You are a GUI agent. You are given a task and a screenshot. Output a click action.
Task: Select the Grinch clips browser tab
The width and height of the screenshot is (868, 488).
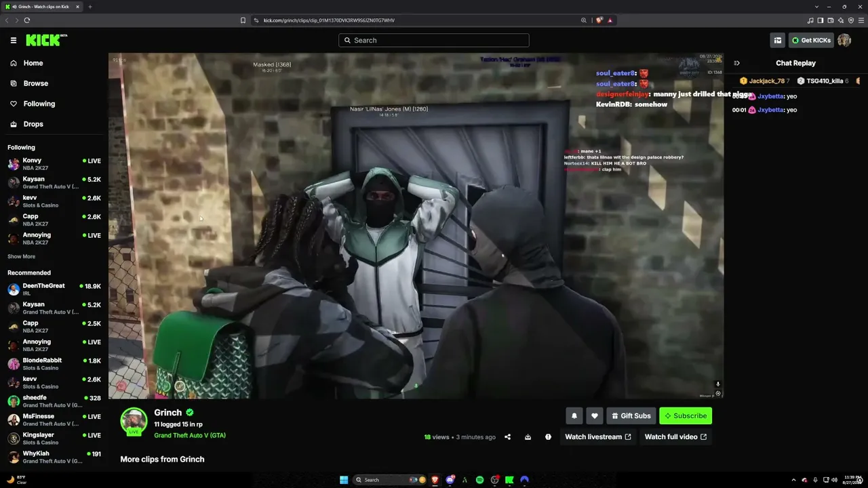(42, 7)
